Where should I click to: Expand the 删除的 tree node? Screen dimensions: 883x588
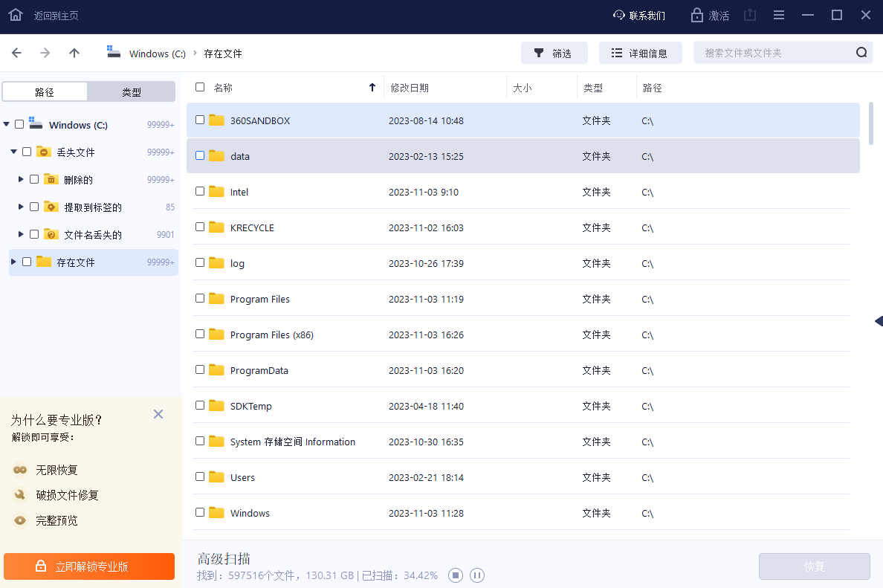[19, 178]
